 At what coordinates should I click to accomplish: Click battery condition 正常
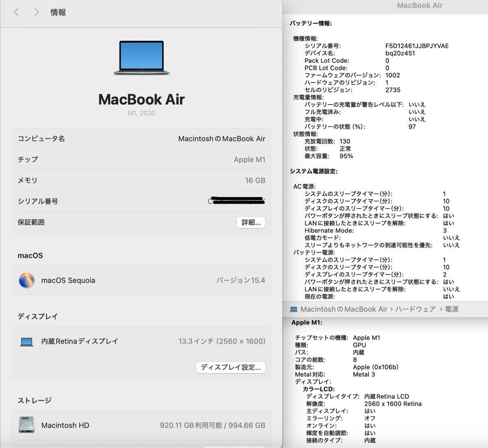[x=345, y=149]
